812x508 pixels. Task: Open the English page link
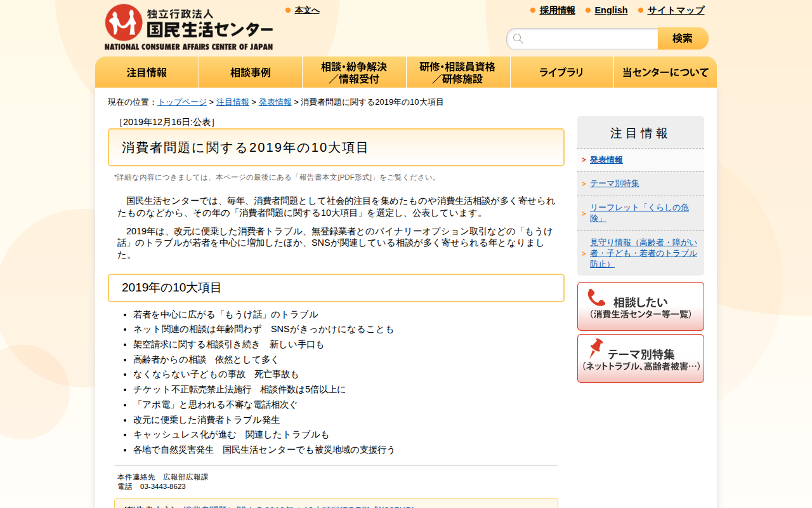coord(611,10)
